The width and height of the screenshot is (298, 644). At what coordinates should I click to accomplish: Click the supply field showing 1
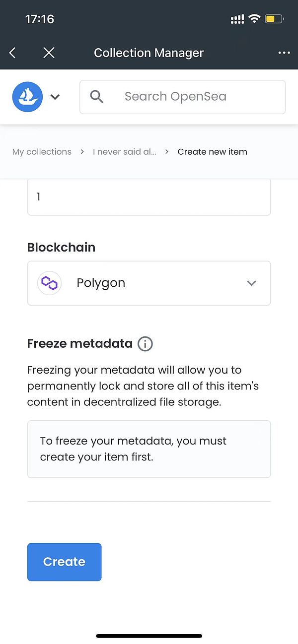point(149,197)
